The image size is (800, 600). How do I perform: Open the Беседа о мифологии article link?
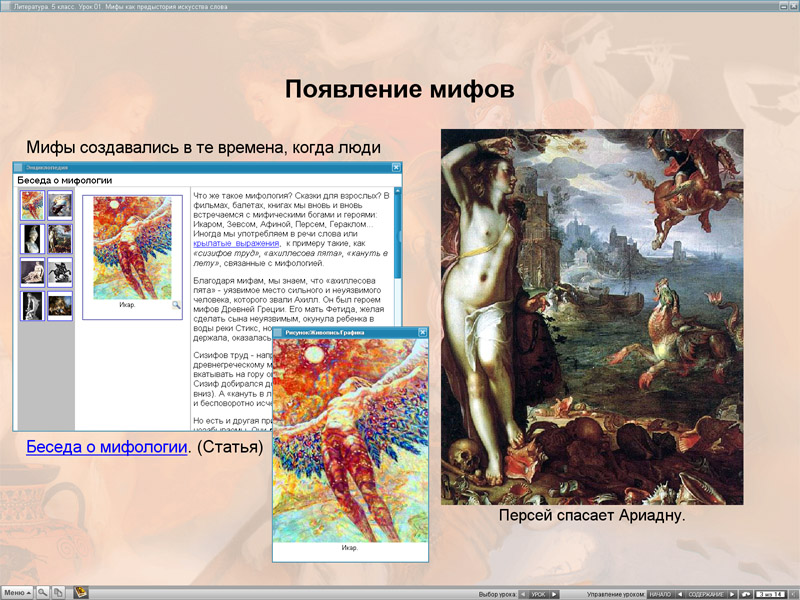(107, 447)
